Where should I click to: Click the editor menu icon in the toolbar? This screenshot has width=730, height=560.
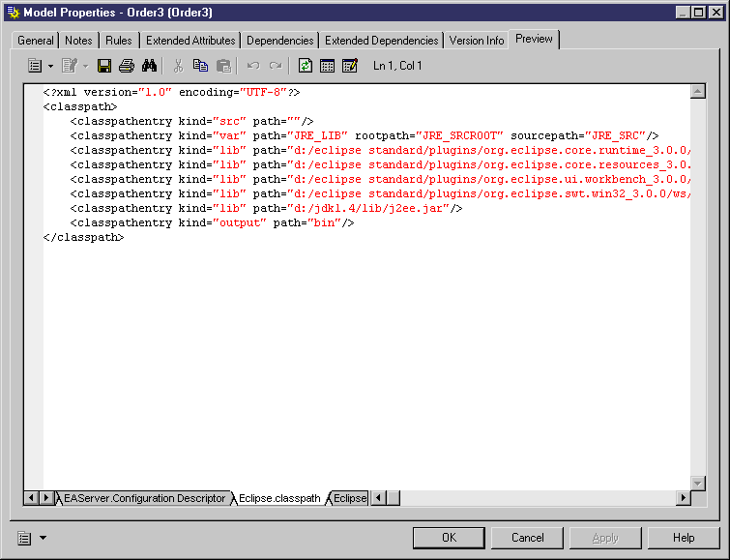tap(35, 66)
